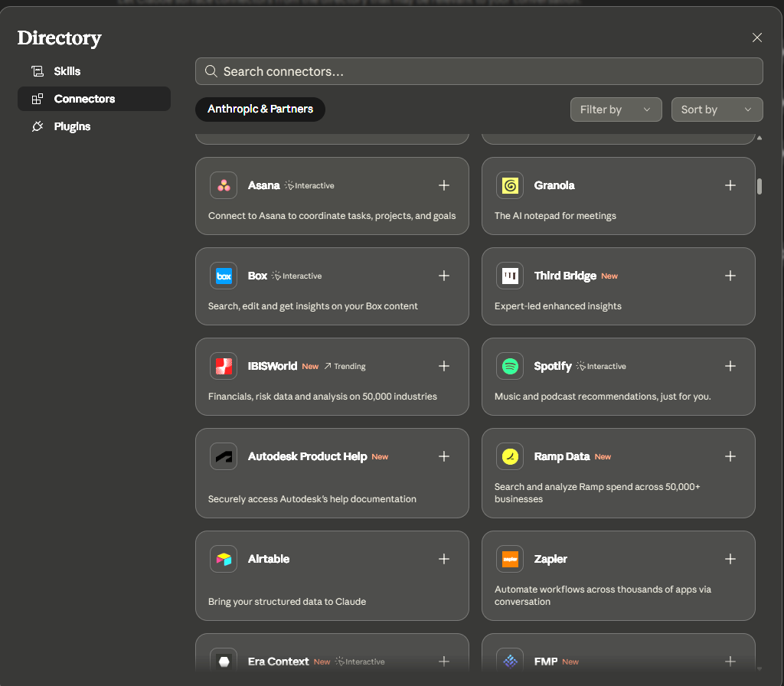Open the Plugins section
This screenshot has height=686, width=784.
94,126
